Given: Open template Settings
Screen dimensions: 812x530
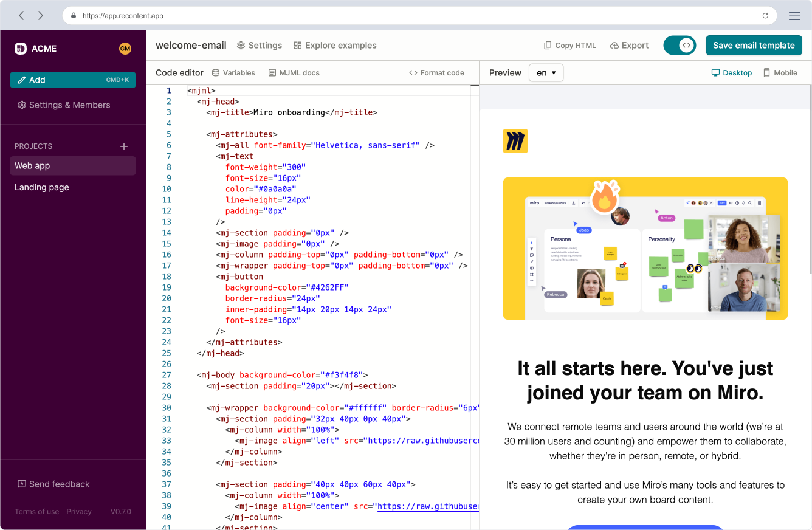Looking at the screenshot, I should tap(260, 46).
